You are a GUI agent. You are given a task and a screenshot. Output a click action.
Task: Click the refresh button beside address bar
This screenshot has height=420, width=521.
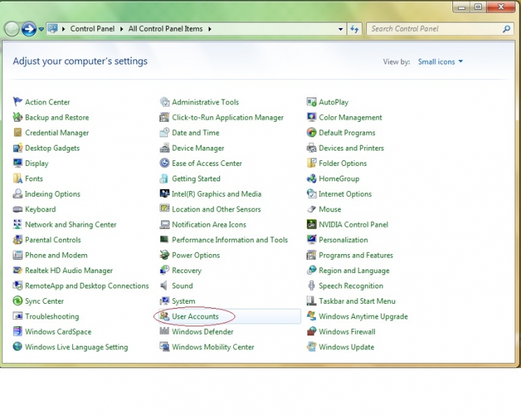(x=354, y=29)
